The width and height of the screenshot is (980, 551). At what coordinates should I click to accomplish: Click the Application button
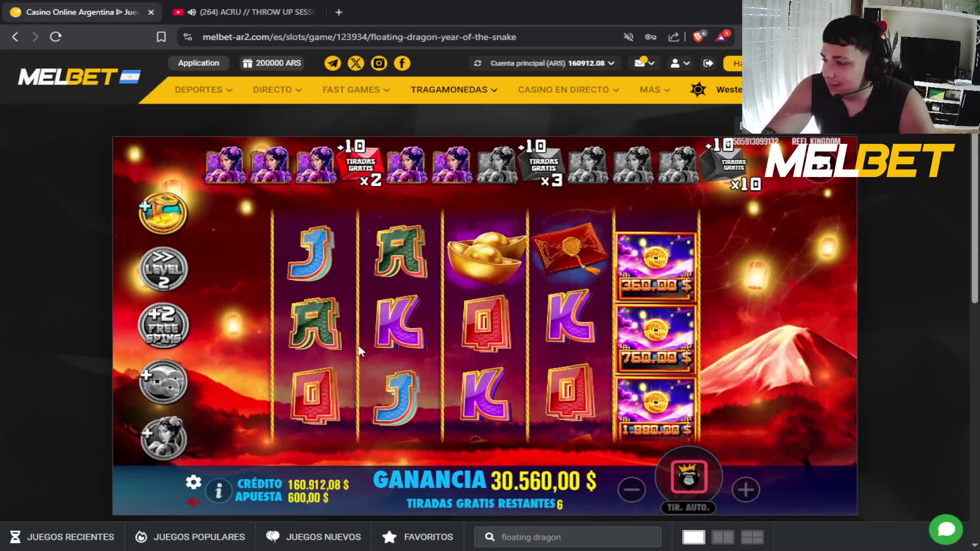point(199,63)
